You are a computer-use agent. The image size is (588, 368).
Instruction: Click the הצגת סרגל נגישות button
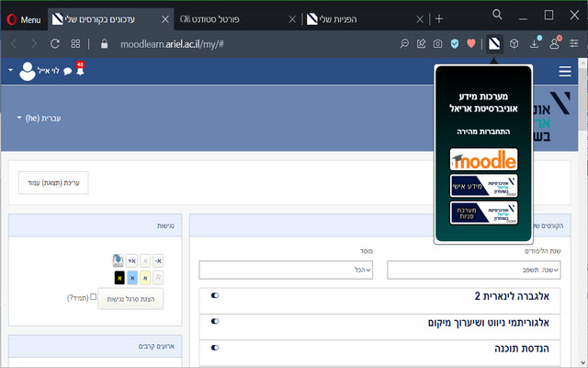130,299
